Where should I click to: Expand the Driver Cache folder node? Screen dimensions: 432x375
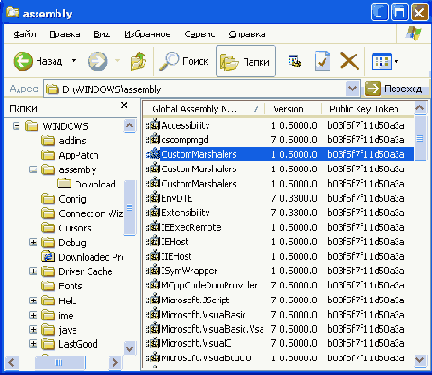(x=33, y=271)
